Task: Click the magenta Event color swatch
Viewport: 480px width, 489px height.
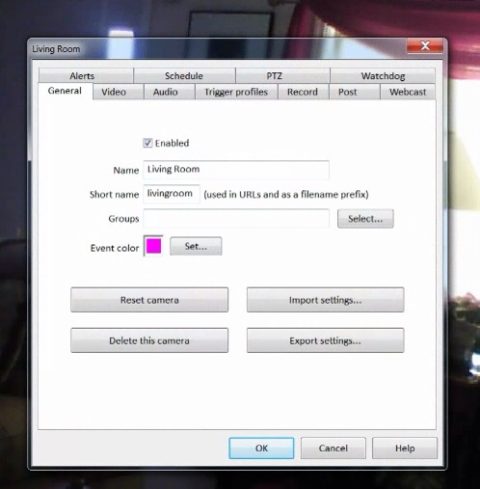Action: tap(153, 246)
